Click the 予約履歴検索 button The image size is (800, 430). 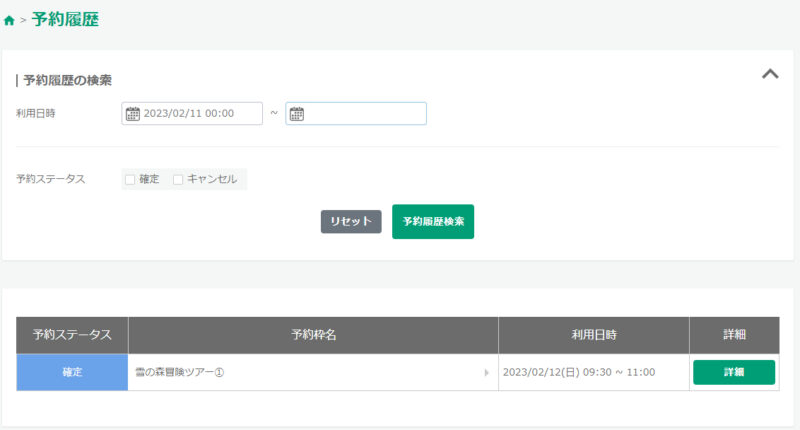coord(433,221)
